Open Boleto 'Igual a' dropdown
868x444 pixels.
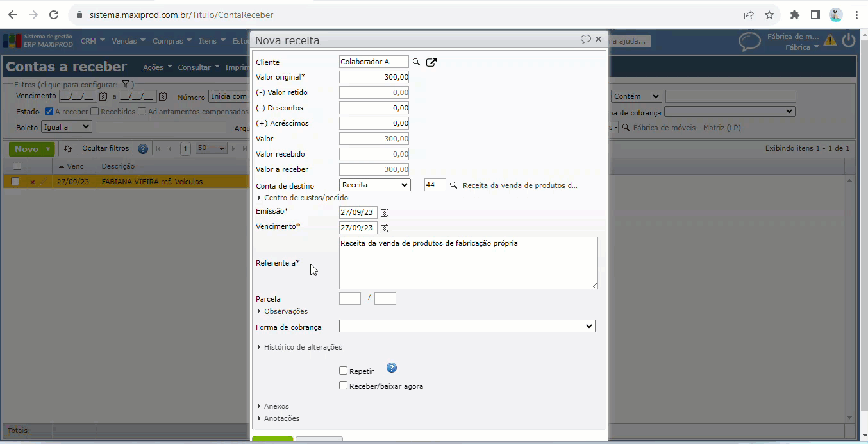67,127
